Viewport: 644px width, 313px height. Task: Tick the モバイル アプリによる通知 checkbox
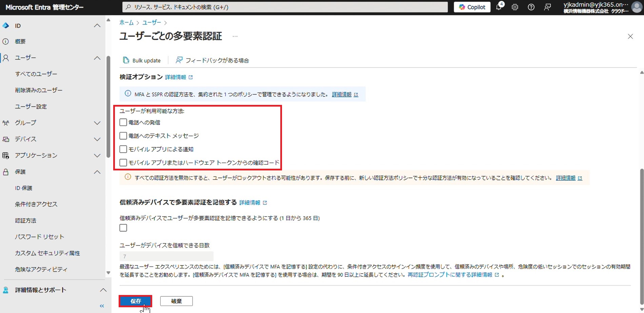(x=123, y=149)
